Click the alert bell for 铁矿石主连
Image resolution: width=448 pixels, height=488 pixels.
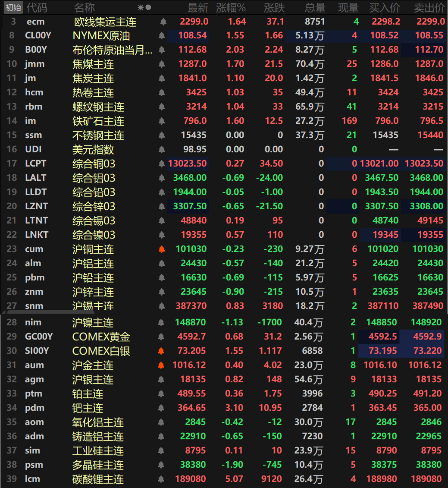(x=162, y=121)
